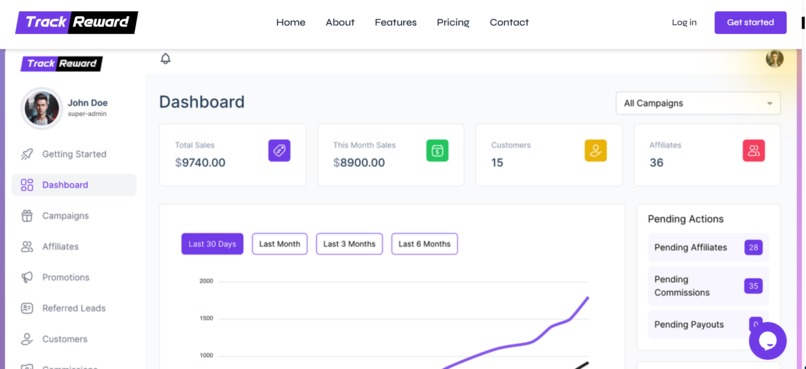The image size is (806, 369).
Task: Open Pending Affiliates action
Action: (x=708, y=247)
